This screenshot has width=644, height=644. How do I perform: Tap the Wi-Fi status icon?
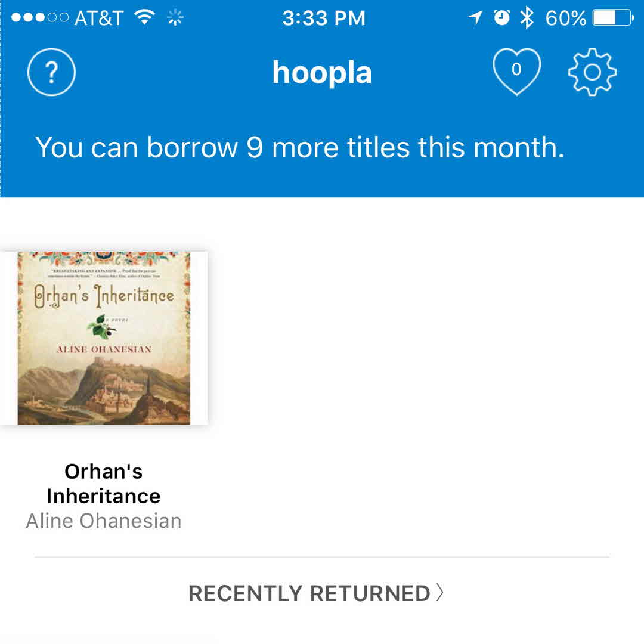(x=144, y=18)
